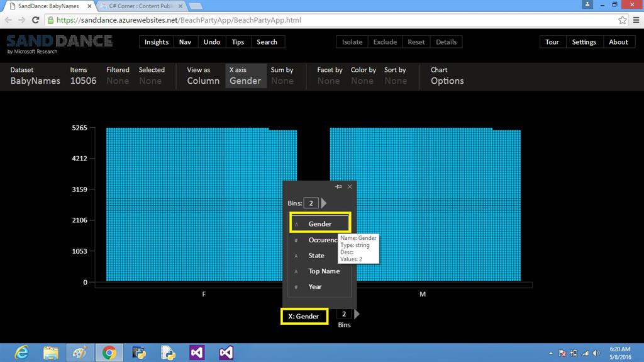Screen dimensions: 644x362
Task: Open the X axis Gender selector
Action: pos(245,76)
